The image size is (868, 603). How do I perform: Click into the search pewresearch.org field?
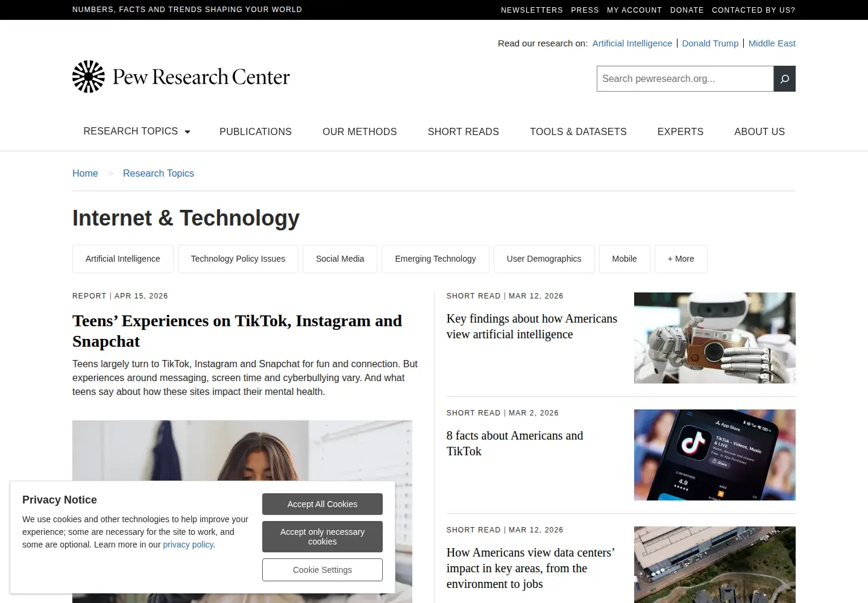point(685,79)
